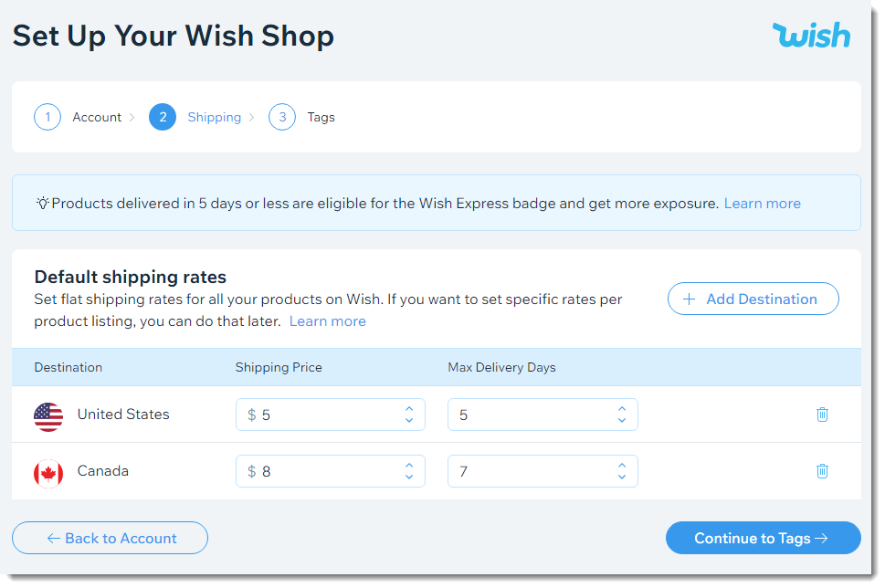Click Continue to Tags button
The image size is (885, 588).
tap(764, 538)
